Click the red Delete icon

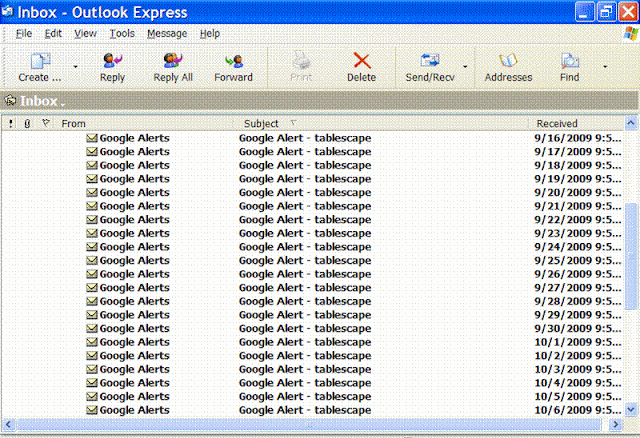(362, 61)
